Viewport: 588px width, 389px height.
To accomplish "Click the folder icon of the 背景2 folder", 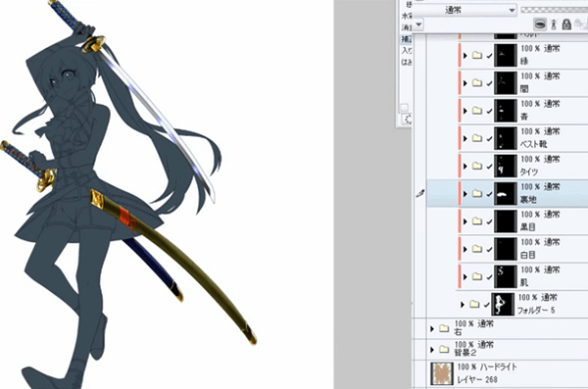I will (444, 350).
